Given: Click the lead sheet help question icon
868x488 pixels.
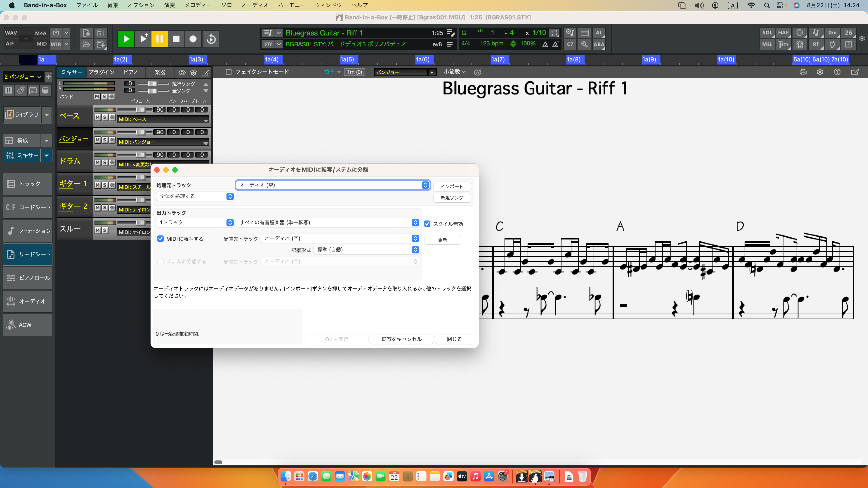Looking at the screenshot, I should tap(837, 72).
